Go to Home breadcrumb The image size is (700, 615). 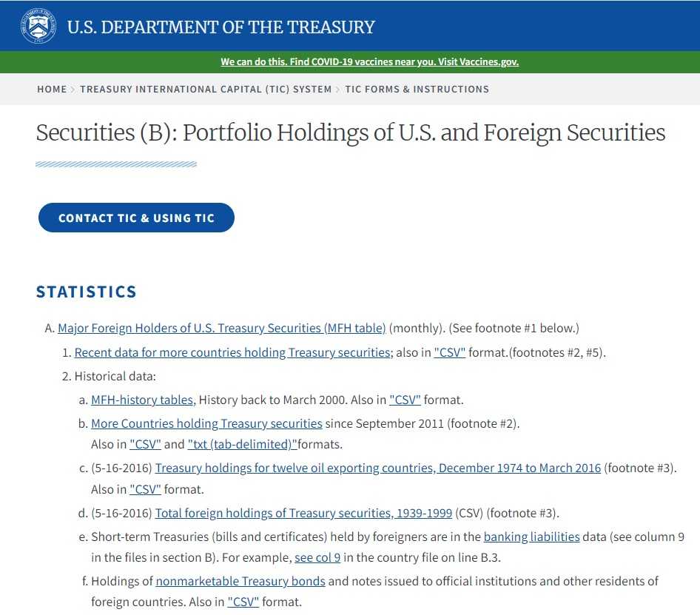coord(52,89)
